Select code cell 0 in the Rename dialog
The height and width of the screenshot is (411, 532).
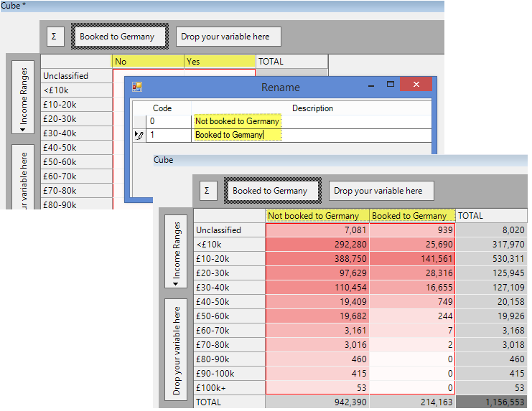click(169, 121)
